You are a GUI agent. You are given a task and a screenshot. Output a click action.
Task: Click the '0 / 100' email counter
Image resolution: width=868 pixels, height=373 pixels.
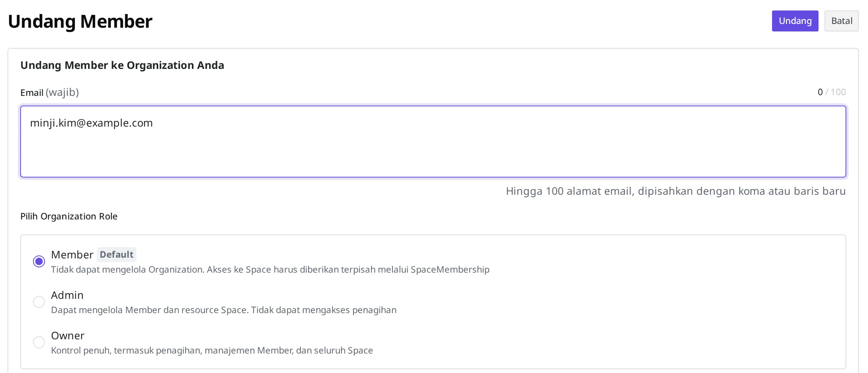pos(832,92)
